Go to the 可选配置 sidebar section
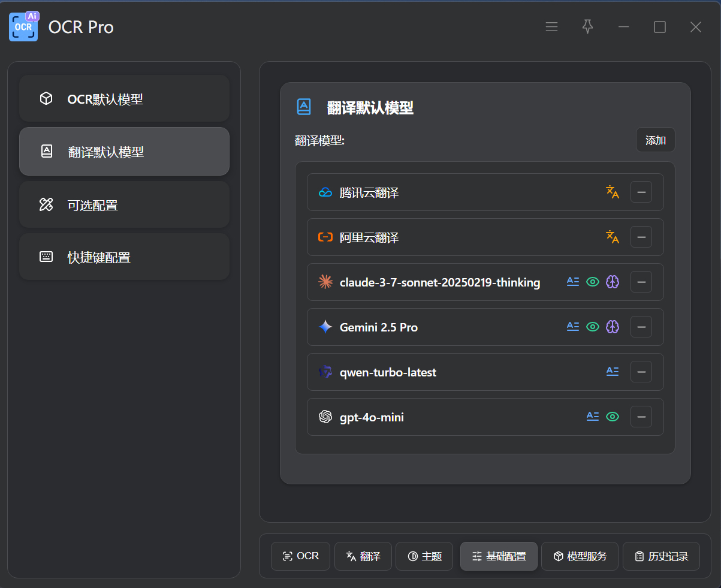 (124, 205)
